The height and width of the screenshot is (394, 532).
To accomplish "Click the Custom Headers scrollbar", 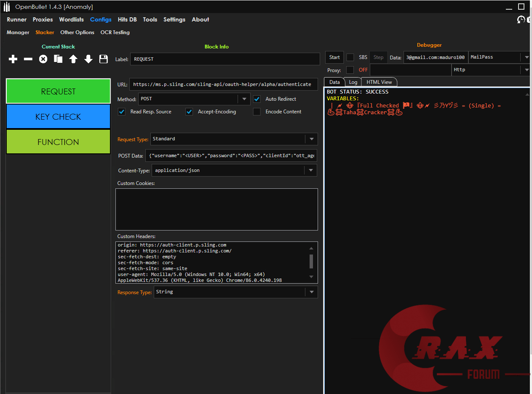I will tap(311, 261).
